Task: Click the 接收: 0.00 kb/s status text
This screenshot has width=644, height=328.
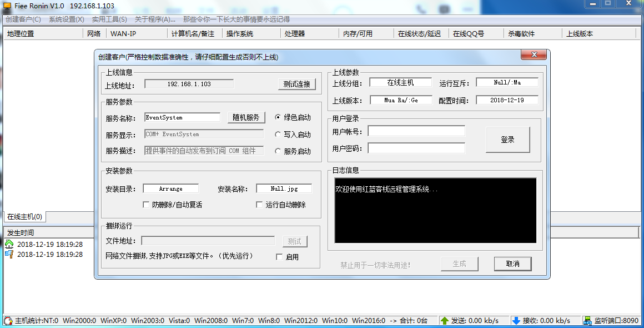Action: [546, 321]
